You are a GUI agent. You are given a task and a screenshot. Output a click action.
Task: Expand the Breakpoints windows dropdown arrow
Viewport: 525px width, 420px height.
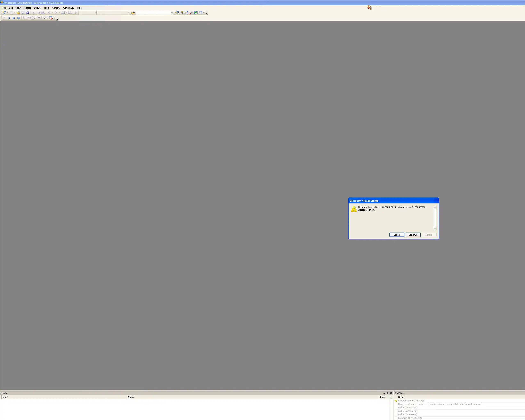tap(54, 18)
